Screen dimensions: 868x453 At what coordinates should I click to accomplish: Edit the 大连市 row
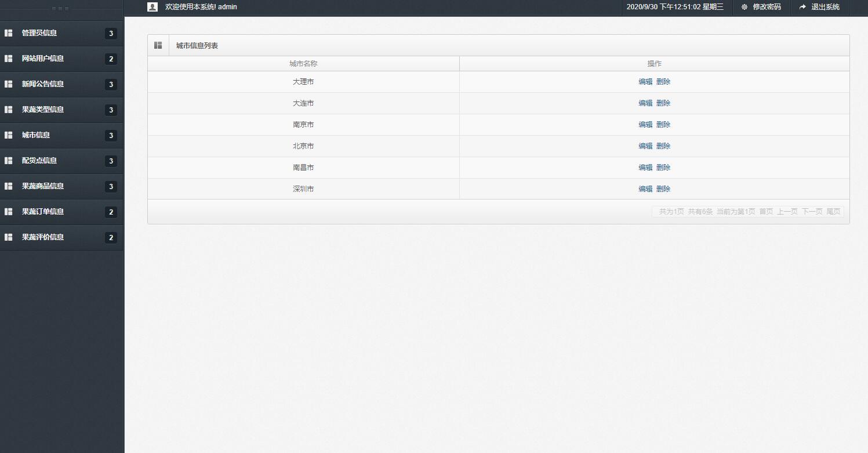tap(645, 103)
